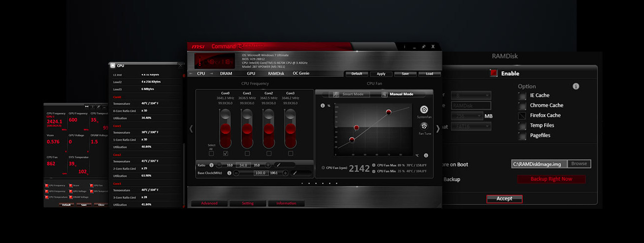
Task: Enable the Pagefiles option
Action: (x=522, y=135)
